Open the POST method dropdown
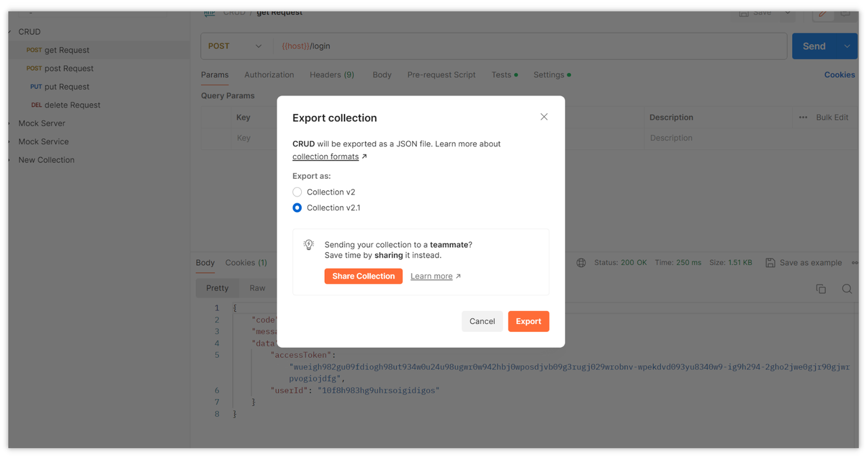The width and height of the screenshot is (868, 456). coord(235,46)
